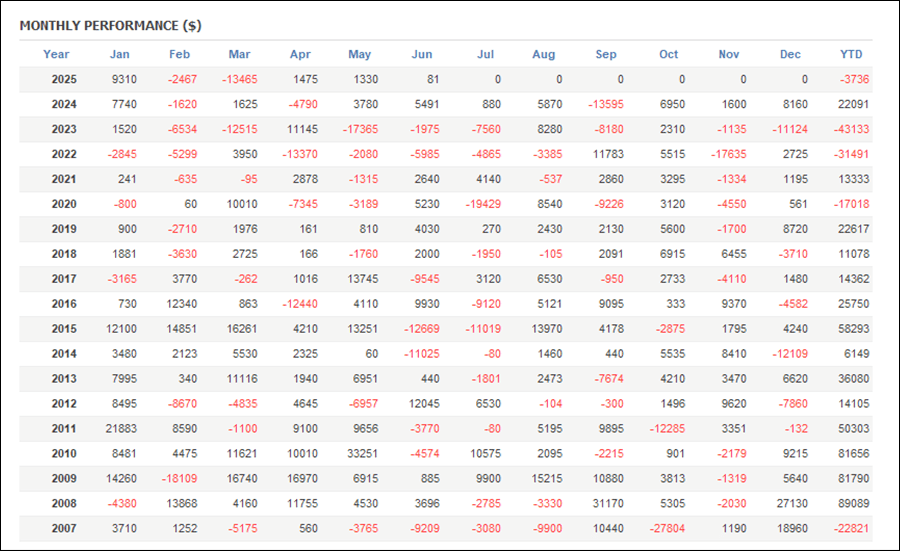Image resolution: width=900 pixels, height=551 pixels.
Task: Click 2023 YTD value -43133
Action: [x=852, y=129]
